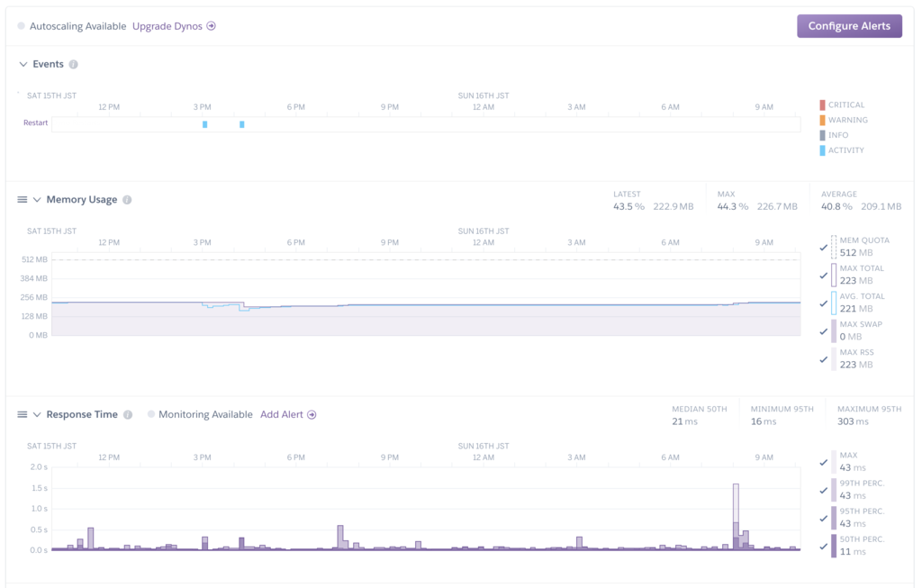Toggle the 99TH PERC. series checkmark
Image resolution: width=922 pixels, height=588 pixels.
tap(823, 491)
